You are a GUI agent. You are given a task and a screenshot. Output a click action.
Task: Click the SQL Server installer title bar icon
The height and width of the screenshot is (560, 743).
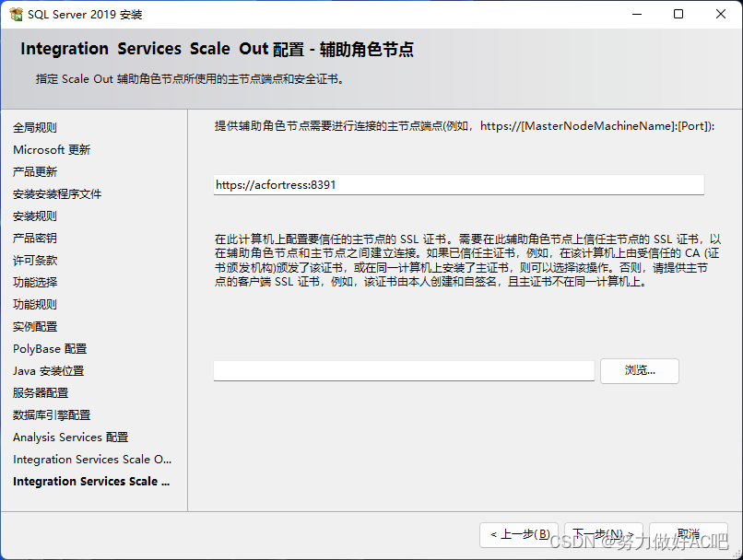(16, 14)
